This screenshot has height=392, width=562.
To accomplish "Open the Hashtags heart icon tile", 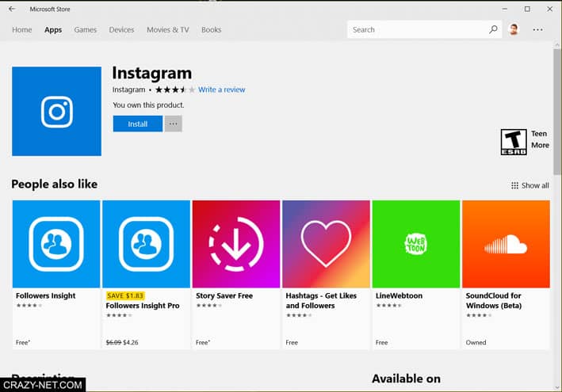I will [x=326, y=244].
